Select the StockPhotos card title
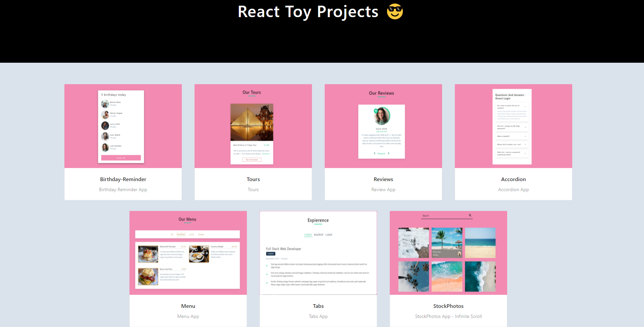 pyautogui.click(x=448, y=306)
